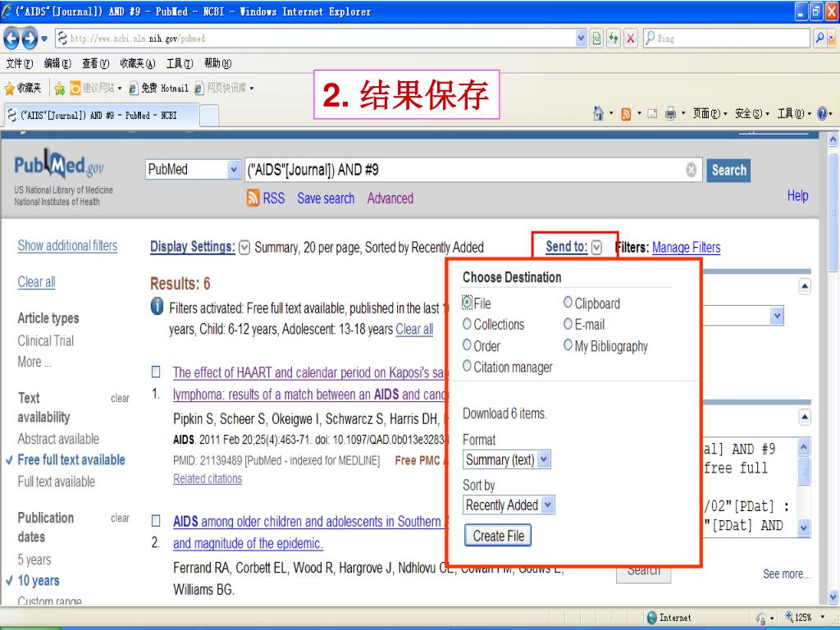The height and width of the screenshot is (630, 840).
Task: Open the Advanced search link
Action: click(x=390, y=199)
